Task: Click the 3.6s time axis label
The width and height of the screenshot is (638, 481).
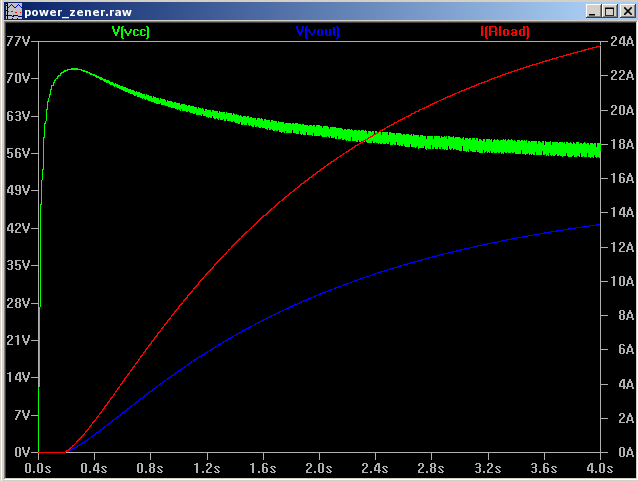Action: pos(544,468)
